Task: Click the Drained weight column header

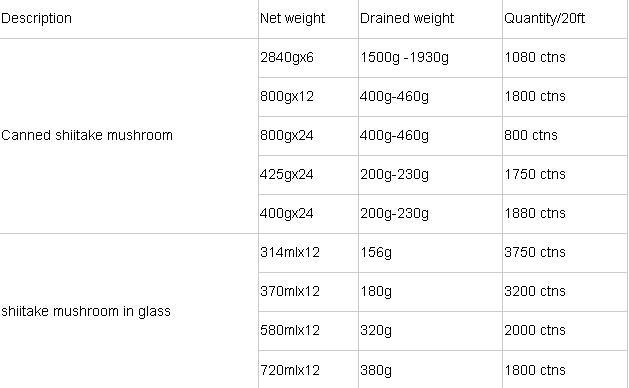Action: pyautogui.click(x=430, y=19)
